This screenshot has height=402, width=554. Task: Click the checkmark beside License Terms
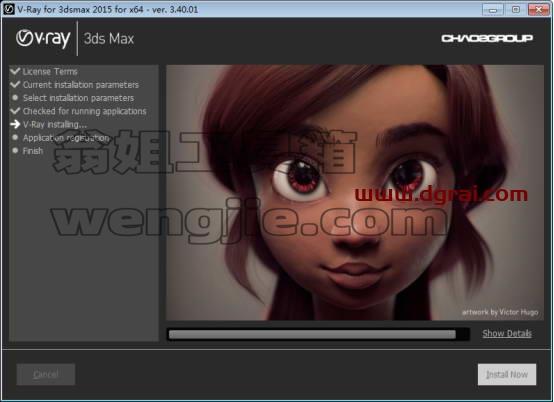pos(15,71)
